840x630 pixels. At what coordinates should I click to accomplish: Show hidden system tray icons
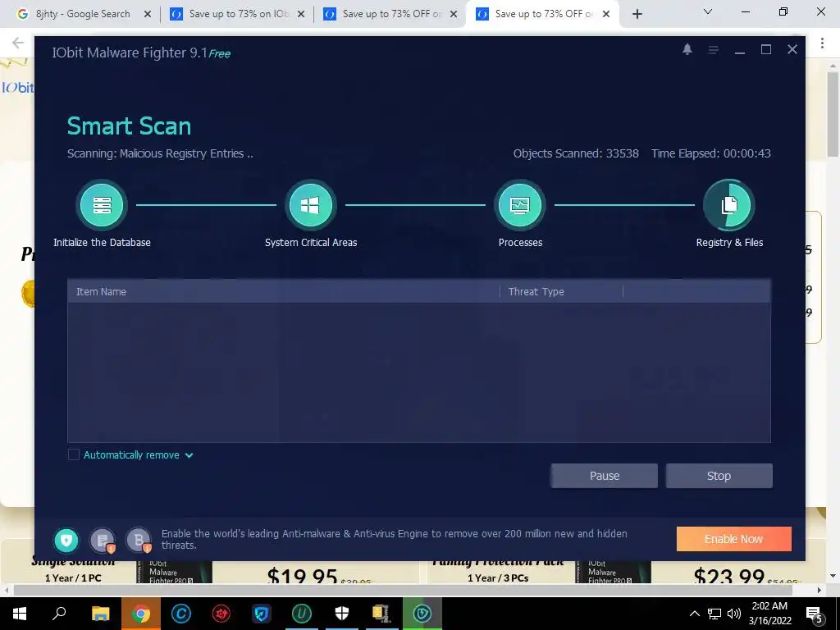694,614
